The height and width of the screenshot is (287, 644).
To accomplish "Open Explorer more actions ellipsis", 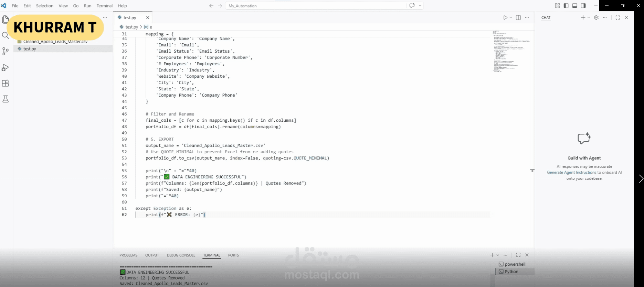I will point(105,18).
